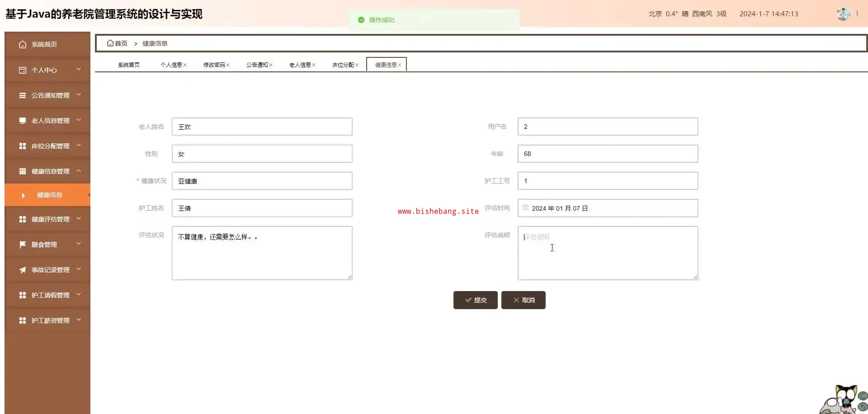868x414 pixels.
Task: Click the 护工工号 input field
Action: pos(608,181)
